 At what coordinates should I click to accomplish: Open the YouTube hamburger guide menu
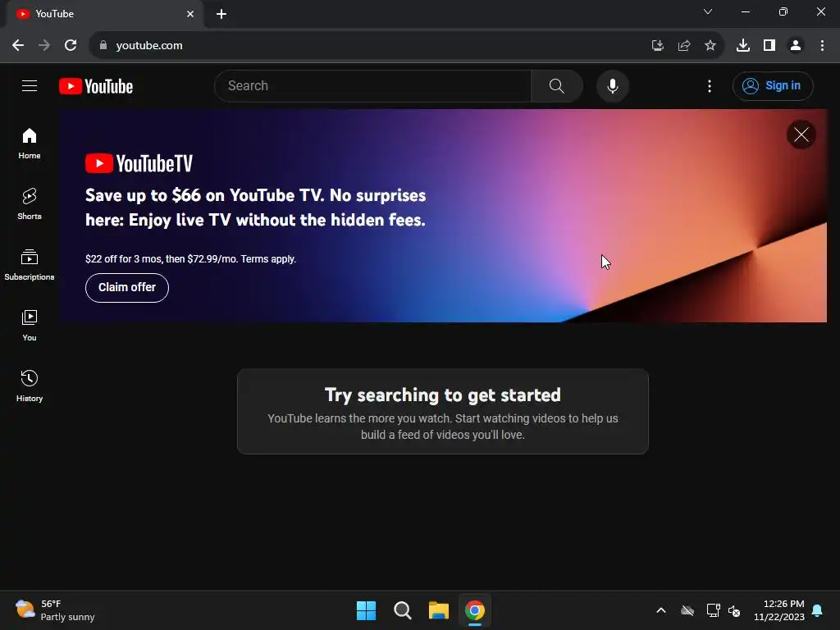(x=30, y=85)
